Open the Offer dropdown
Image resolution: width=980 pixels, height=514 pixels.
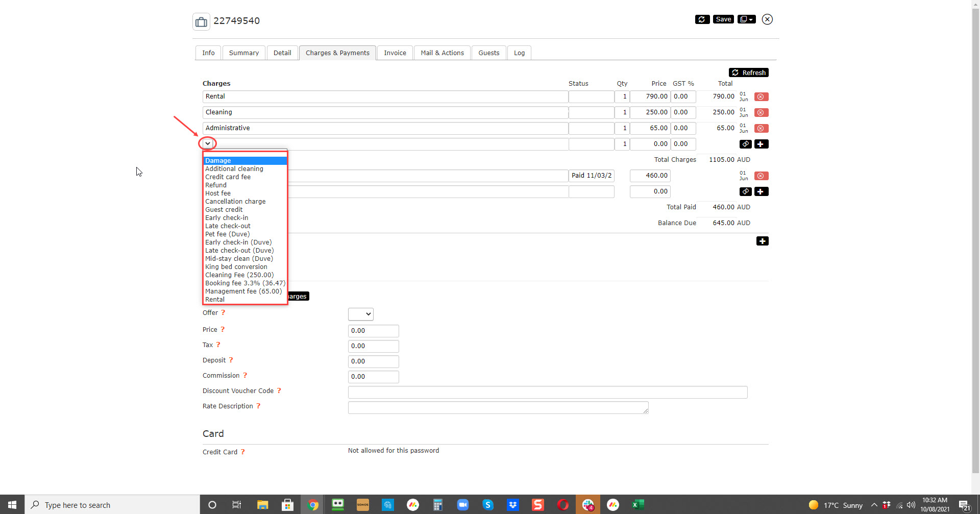tap(361, 314)
